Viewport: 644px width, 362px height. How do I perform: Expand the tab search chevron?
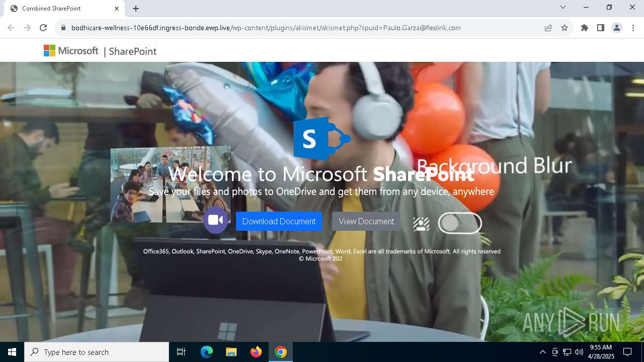[563, 7]
